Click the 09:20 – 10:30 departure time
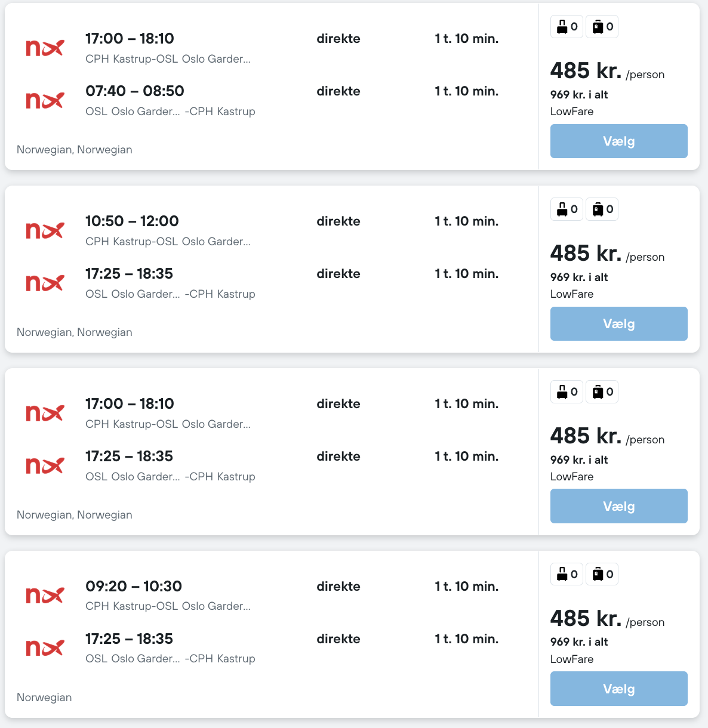Image resolution: width=708 pixels, height=728 pixels. (133, 587)
